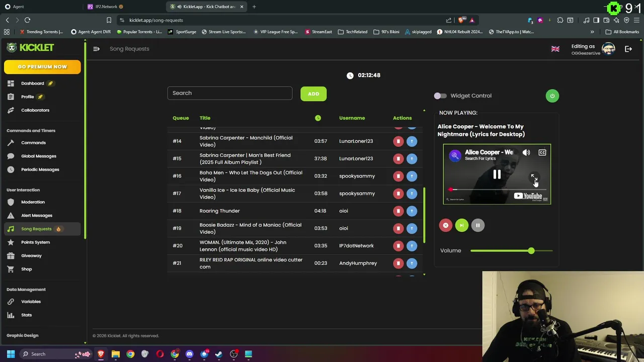Open the language selector UK flag
The height and width of the screenshot is (362, 644).
[555, 49]
